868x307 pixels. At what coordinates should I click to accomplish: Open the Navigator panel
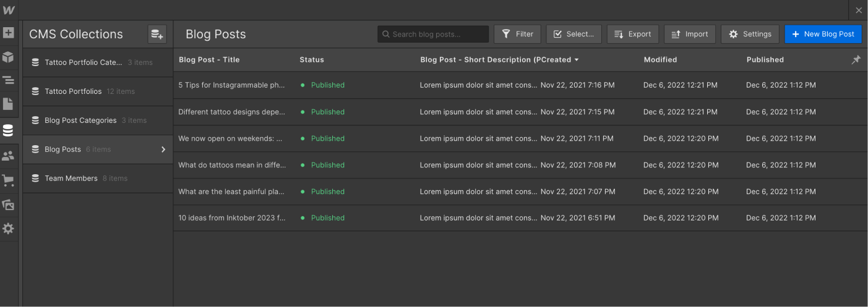[8, 80]
